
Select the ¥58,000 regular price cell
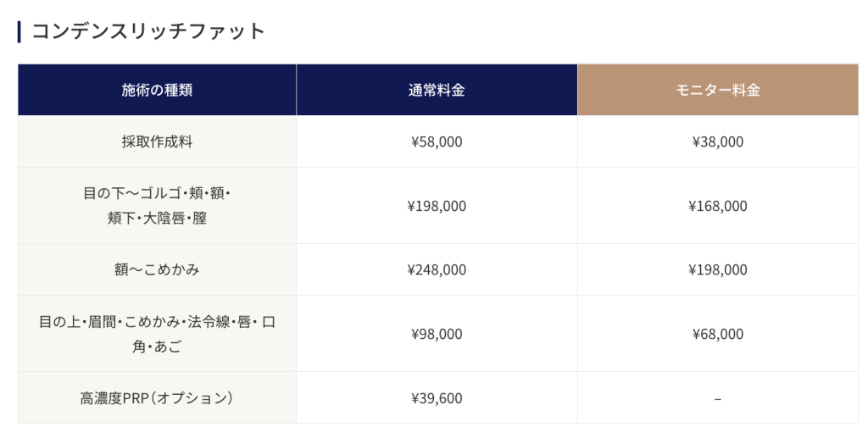coord(437,142)
